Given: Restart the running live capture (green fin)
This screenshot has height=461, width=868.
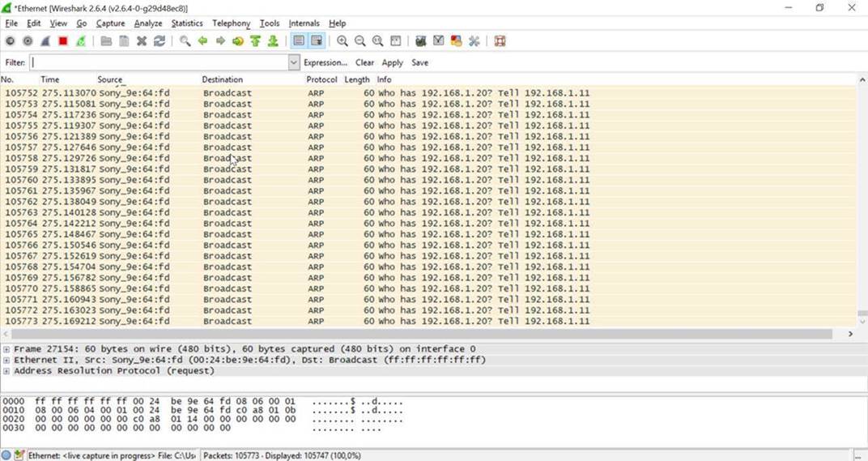Looking at the screenshot, I should (x=81, y=41).
